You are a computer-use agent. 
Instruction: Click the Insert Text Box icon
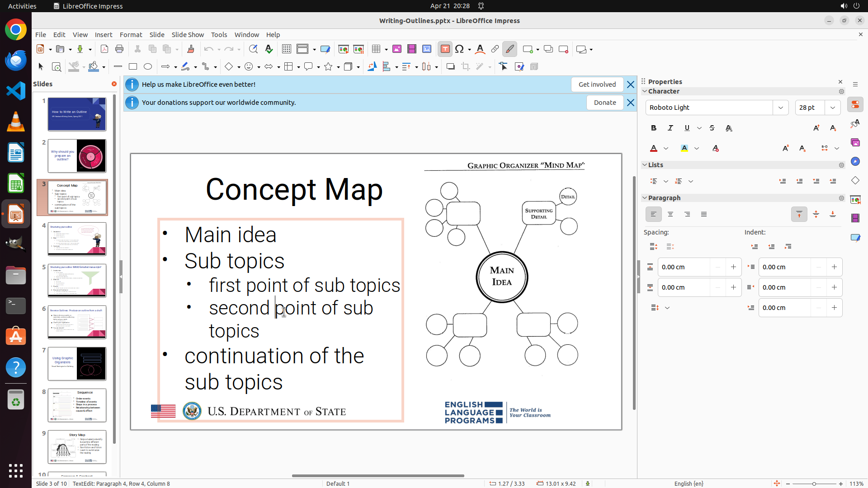(x=445, y=49)
